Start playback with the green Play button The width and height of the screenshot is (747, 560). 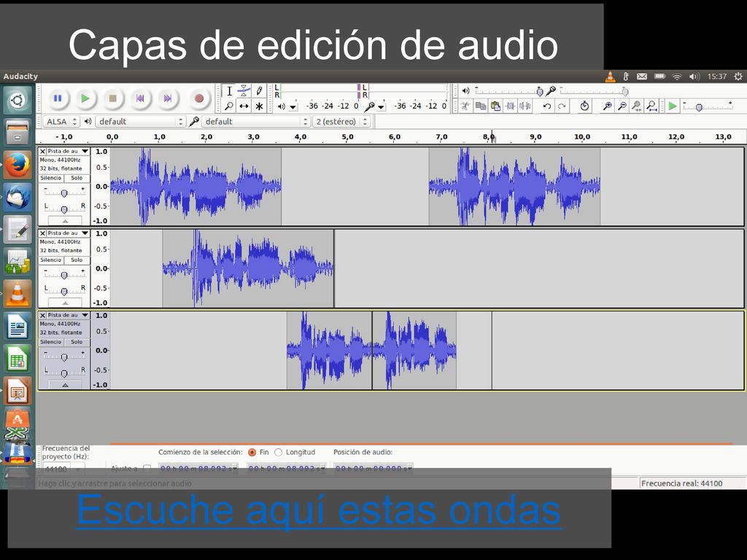pyautogui.click(x=85, y=98)
